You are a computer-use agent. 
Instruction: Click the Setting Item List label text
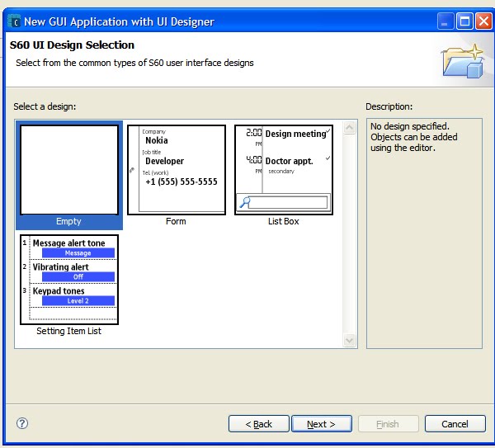point(68,331)
